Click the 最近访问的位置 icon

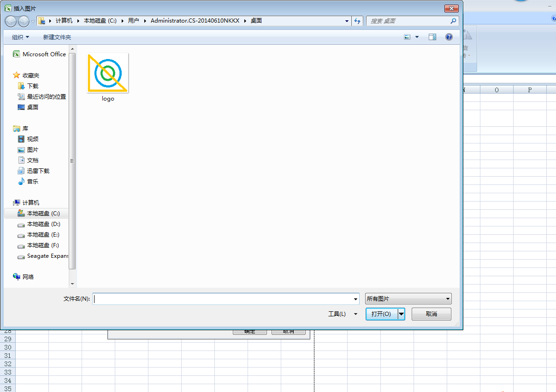point(21,96)
